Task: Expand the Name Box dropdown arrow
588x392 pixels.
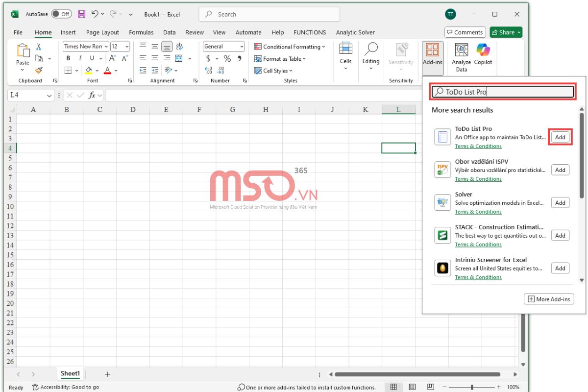Action: point(49,96)
